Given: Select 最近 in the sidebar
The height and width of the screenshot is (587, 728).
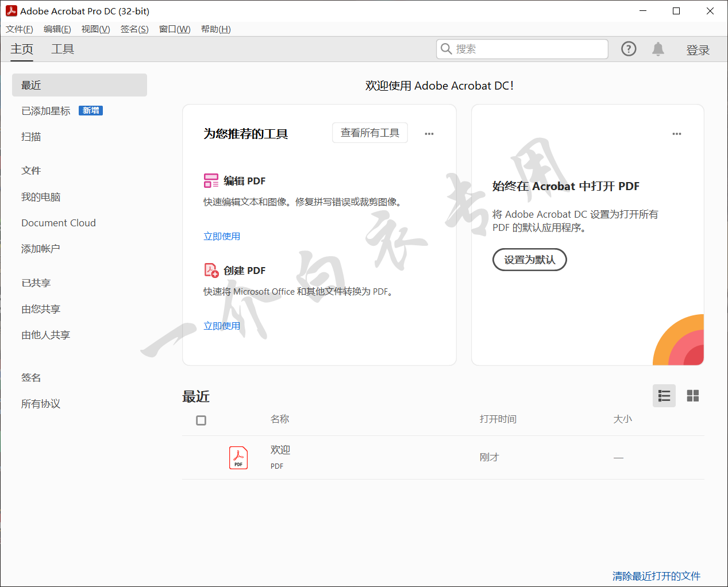Looking at the screenshot, I should pyautogui.click(x=79, y=85).
